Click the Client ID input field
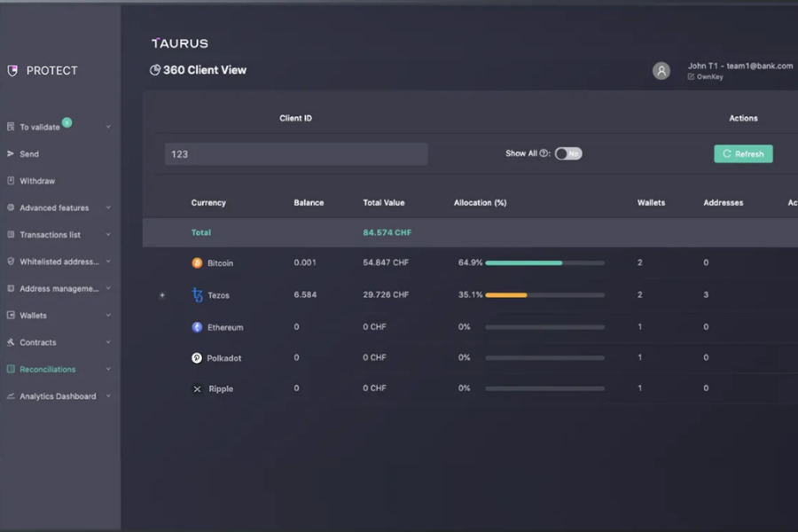Viewport: 798px width, 532px height. (295, 153)
